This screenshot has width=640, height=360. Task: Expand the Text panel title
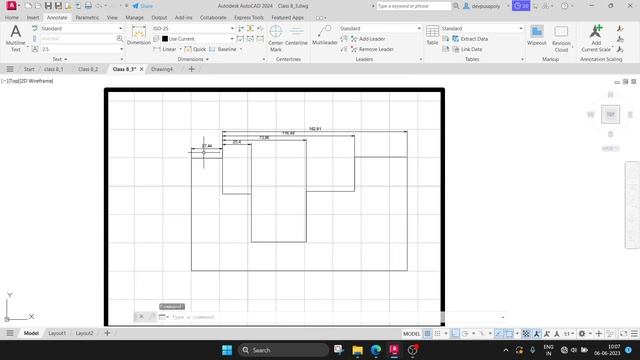[x=60, y=59]
